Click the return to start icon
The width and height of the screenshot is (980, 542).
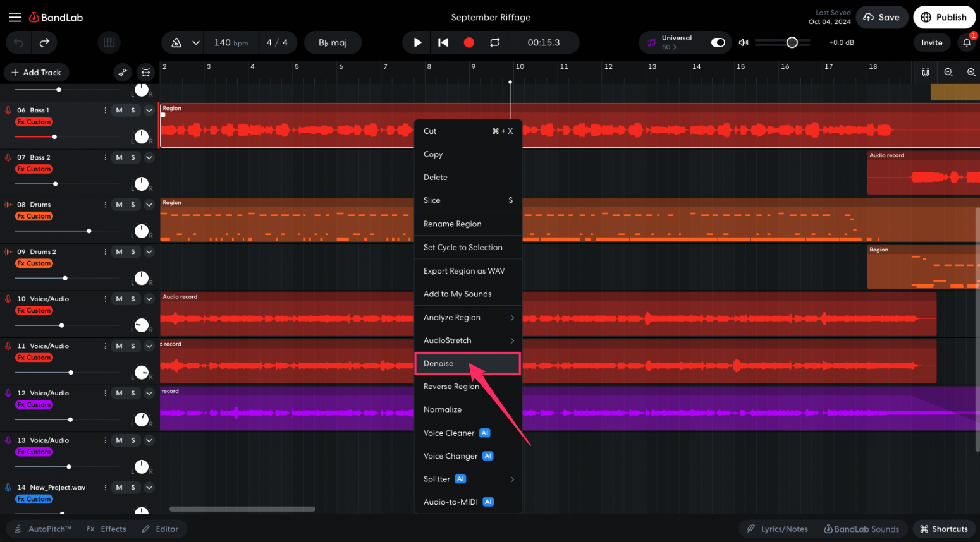[443, 42]
